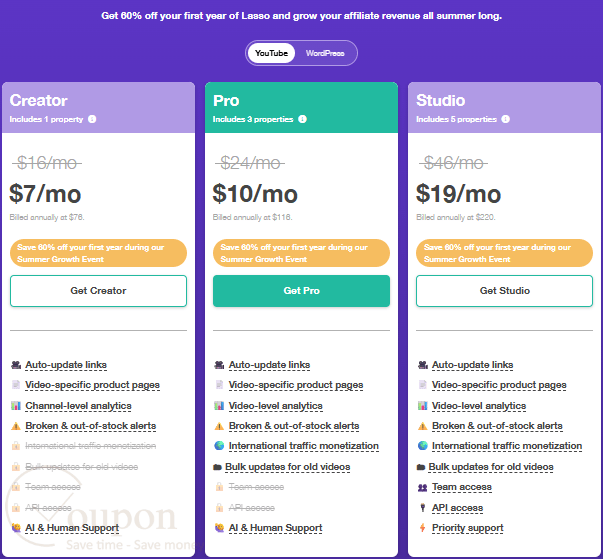
Task: Click the info icon beside Creator's property count
Action: tap(92, 119)
